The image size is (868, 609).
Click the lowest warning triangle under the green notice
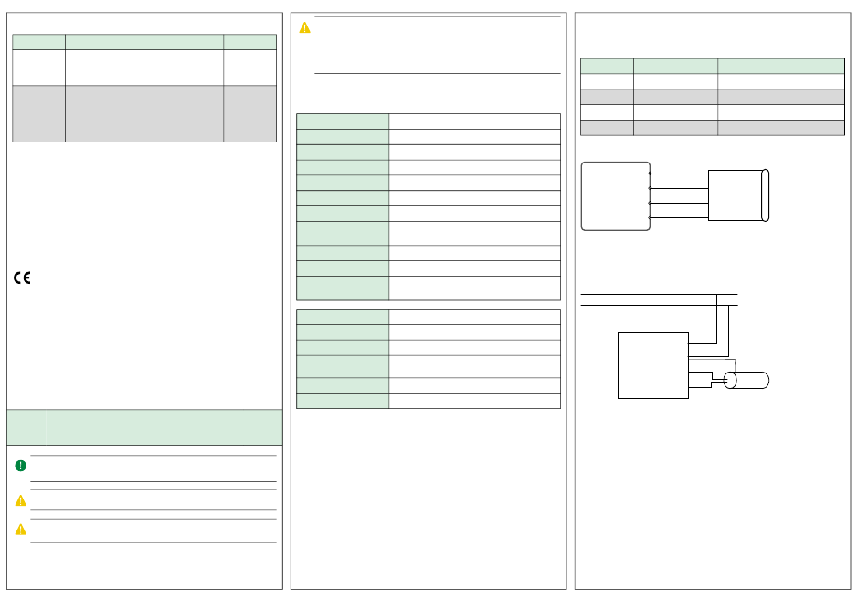20,530
